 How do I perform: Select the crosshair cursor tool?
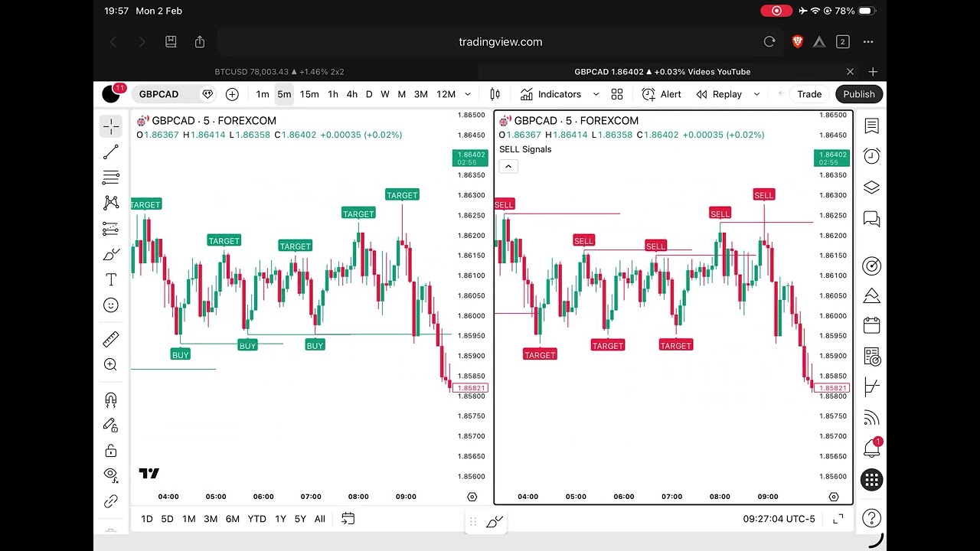111,126
